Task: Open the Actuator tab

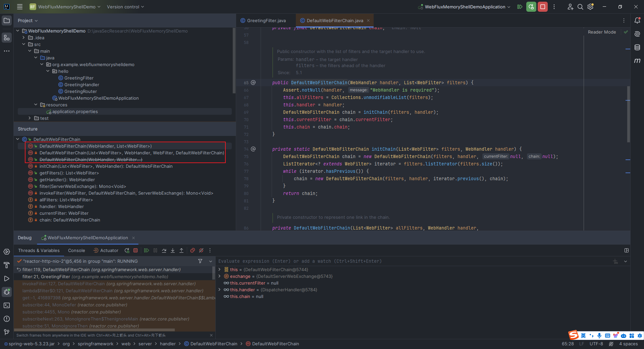Action: [x=106, y=250]
